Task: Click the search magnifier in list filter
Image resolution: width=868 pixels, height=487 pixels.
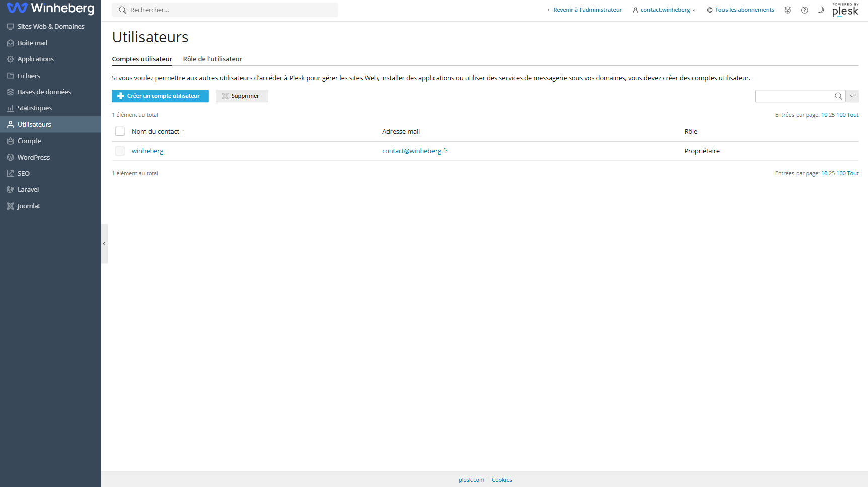Action: pyautogui.click(x=838, y=96)
